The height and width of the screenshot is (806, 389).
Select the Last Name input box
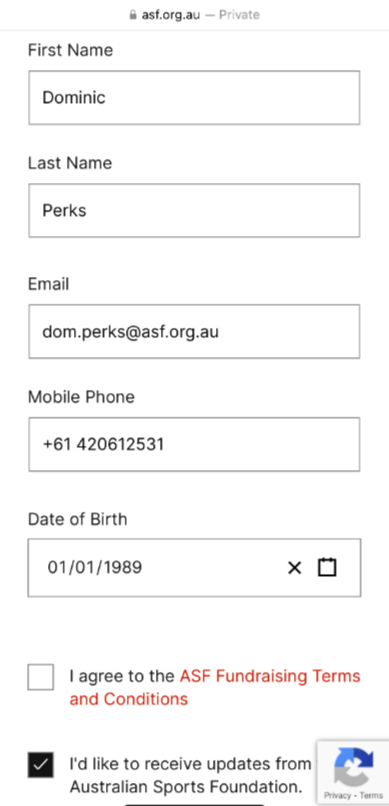[x=194, y=211]
